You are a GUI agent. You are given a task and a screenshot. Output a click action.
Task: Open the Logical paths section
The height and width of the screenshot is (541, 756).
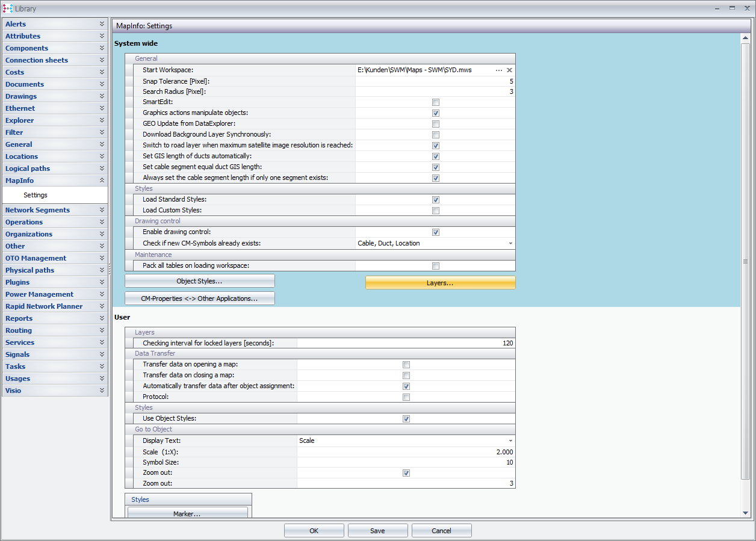(x=55, y=168)
